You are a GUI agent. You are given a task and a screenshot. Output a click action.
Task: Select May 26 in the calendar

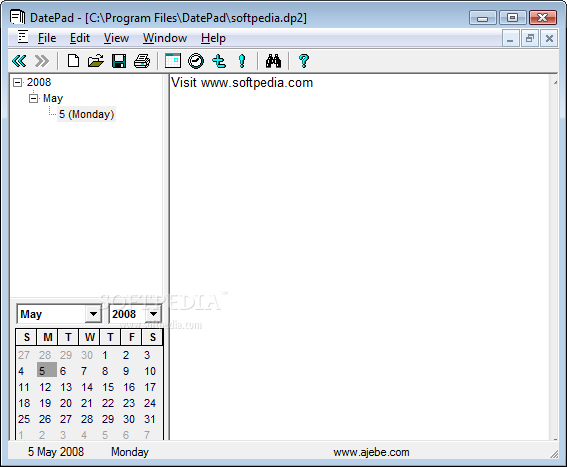pos(45,419)
